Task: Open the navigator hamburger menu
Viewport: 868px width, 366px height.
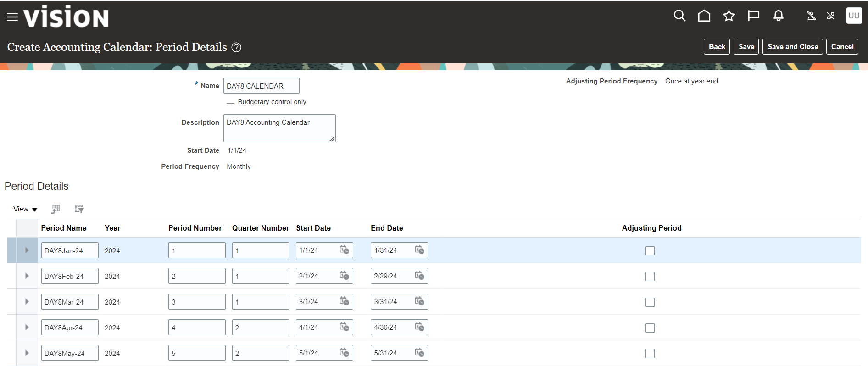Action: point(12,17)
